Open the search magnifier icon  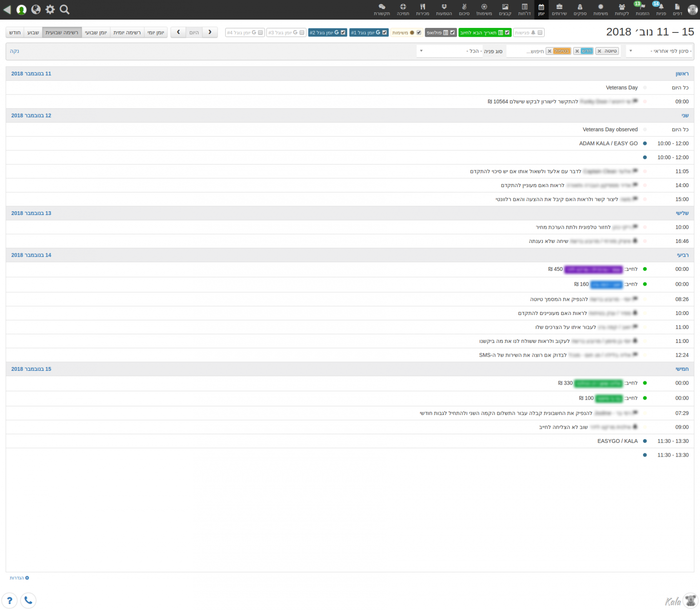coord(65,10)
